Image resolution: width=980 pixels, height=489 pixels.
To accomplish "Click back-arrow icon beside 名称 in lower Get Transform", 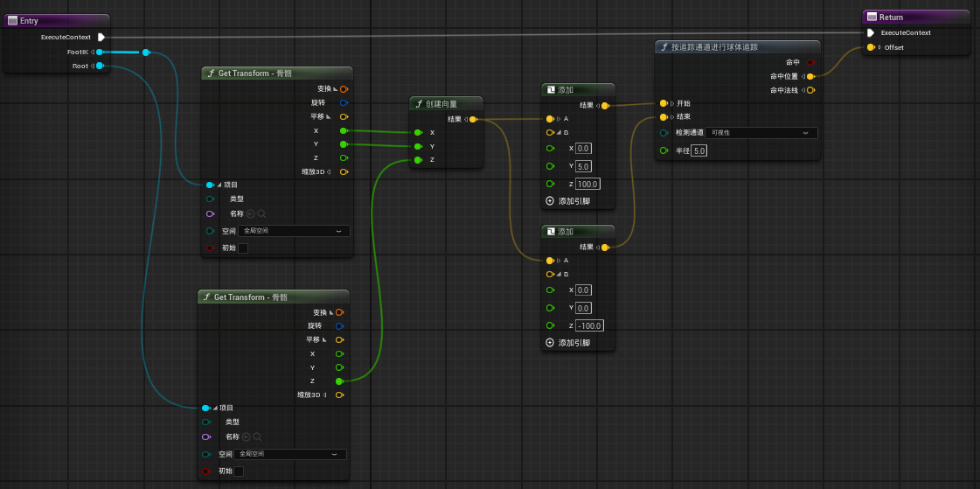I will 247,437.
